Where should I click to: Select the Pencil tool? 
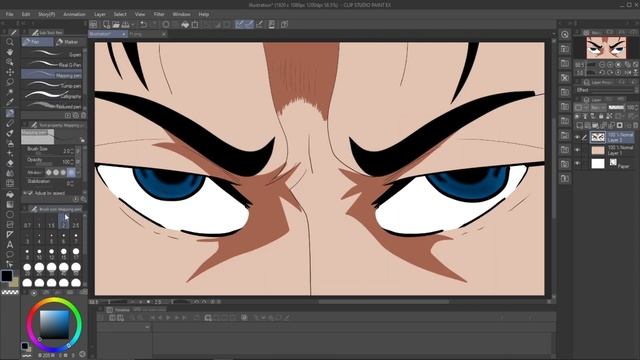pos(10,123)
